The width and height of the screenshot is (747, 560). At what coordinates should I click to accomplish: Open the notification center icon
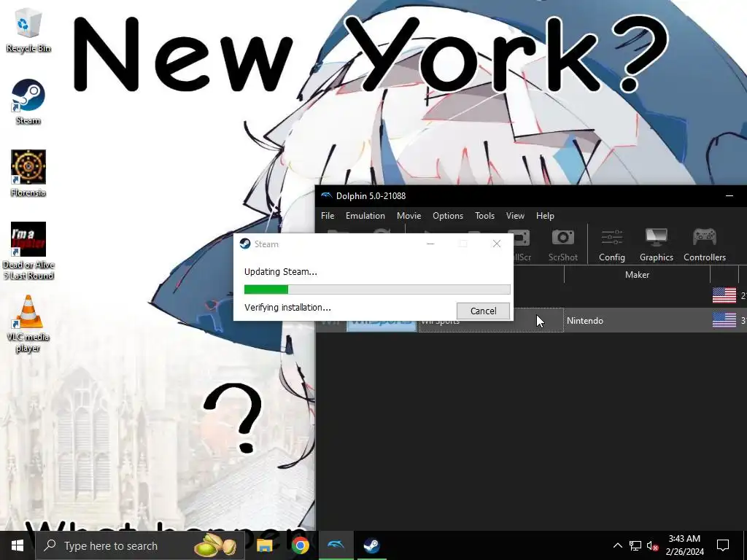tap(723, 545)
